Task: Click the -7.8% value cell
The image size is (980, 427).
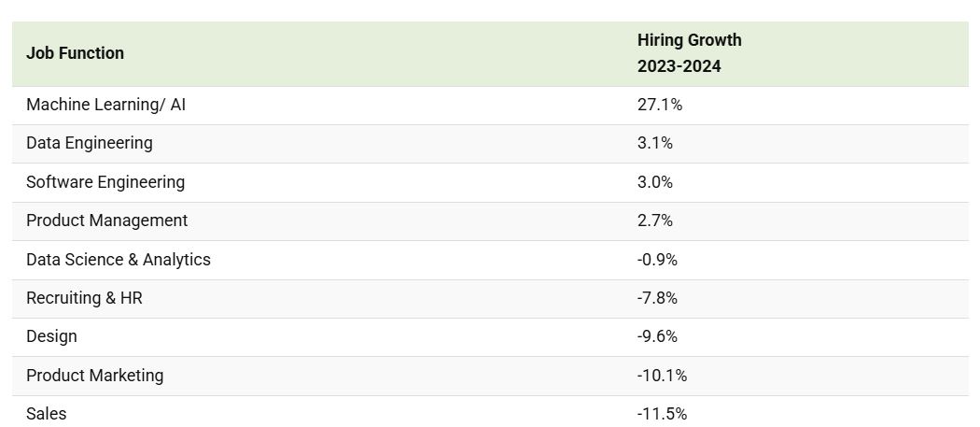Action: point(657,298)
